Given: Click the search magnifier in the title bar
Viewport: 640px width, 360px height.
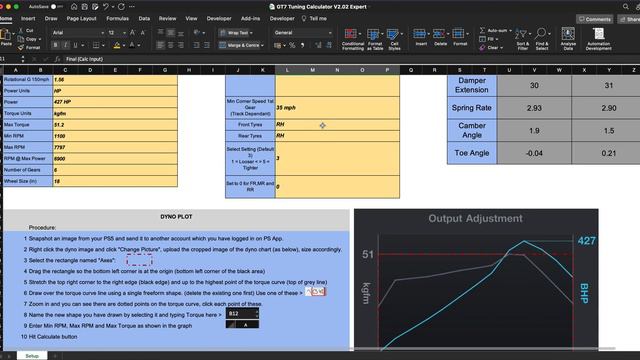Looking at the screenshot, I should point(626,7).
